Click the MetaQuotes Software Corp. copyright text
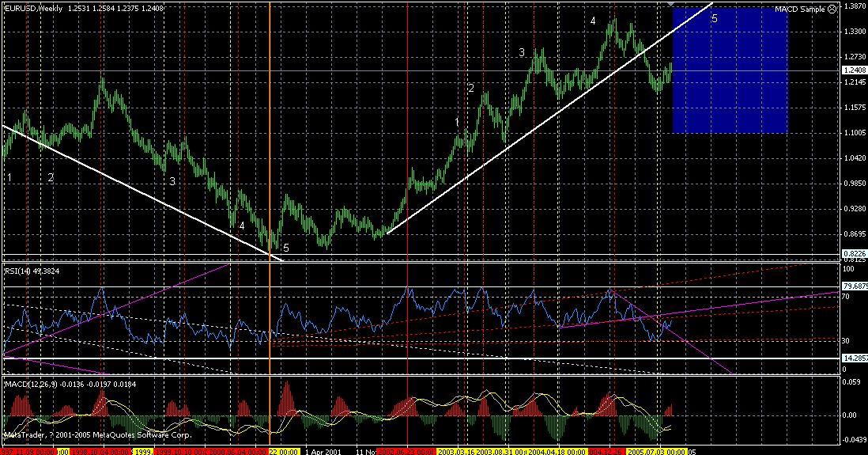Viewport: 868px width, 455px height. (x=98, y=435)
